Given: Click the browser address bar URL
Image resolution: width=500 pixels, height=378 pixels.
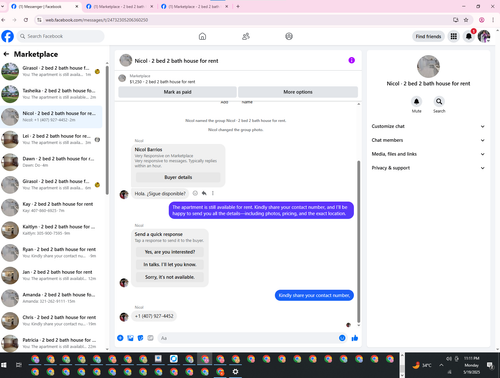Looking at the screenshot, I should coord(97,20).
